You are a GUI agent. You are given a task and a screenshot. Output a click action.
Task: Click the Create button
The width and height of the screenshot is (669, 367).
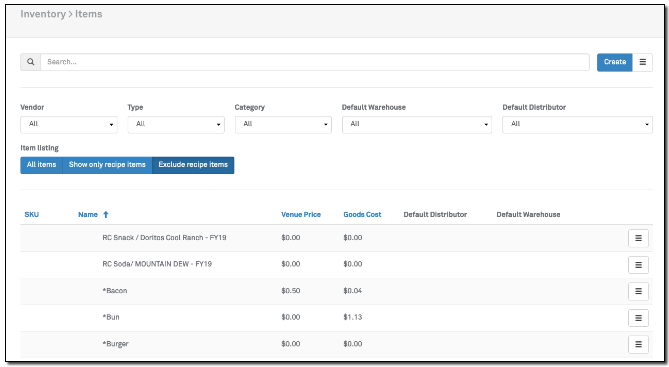pyautogui.click(x=614, y=62)
